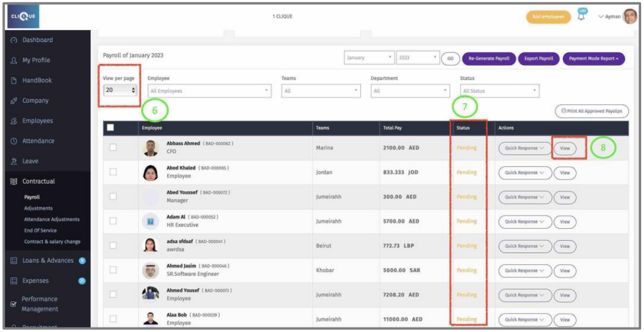
Task: Click the HandBook sidebar icon
Action: (x=14, y=81)
